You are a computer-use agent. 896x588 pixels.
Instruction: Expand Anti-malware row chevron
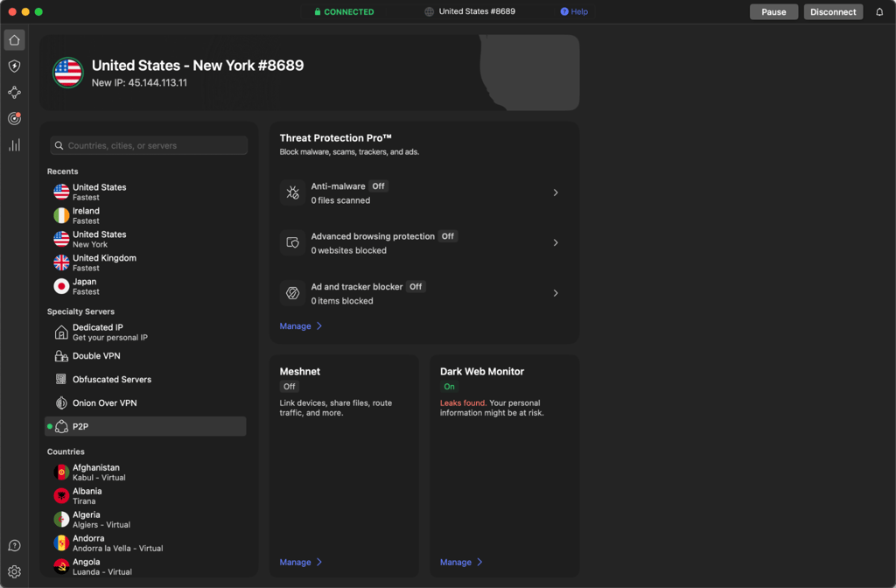pos(556,192)
